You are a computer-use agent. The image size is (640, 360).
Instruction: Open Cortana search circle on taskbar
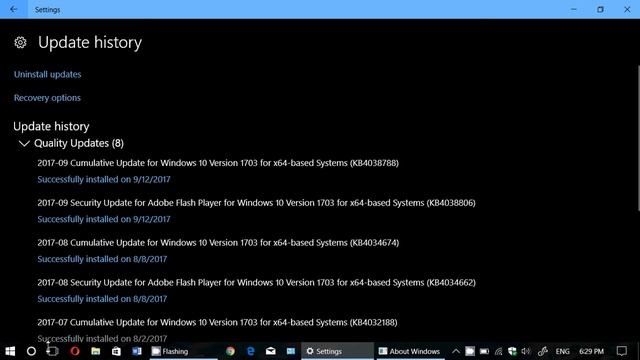pos(31,351)
